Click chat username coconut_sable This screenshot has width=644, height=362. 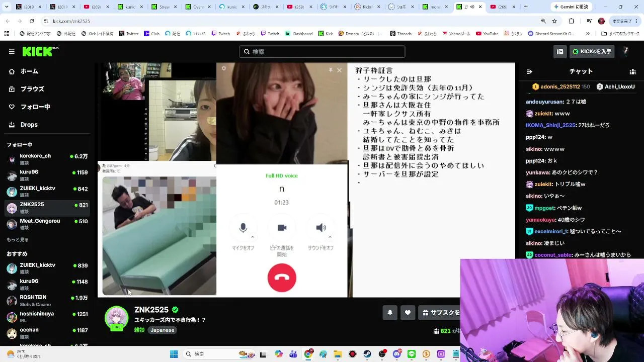[553, 255]
